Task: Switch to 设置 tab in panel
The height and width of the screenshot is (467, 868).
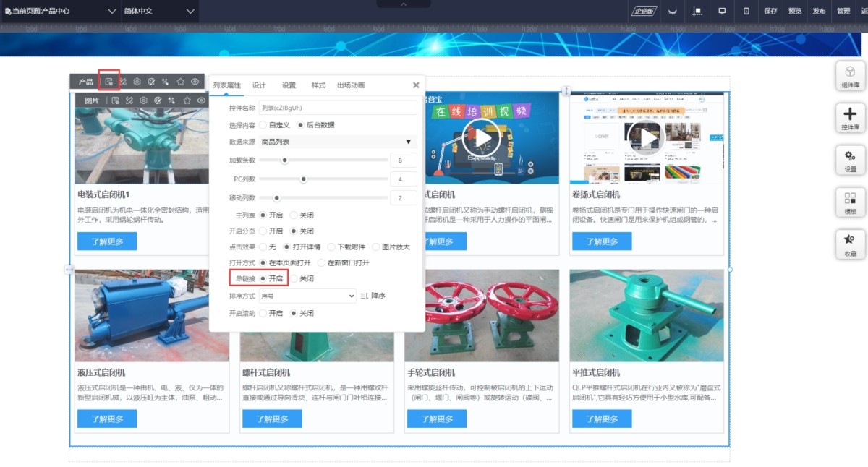Action: coord(289,85)
